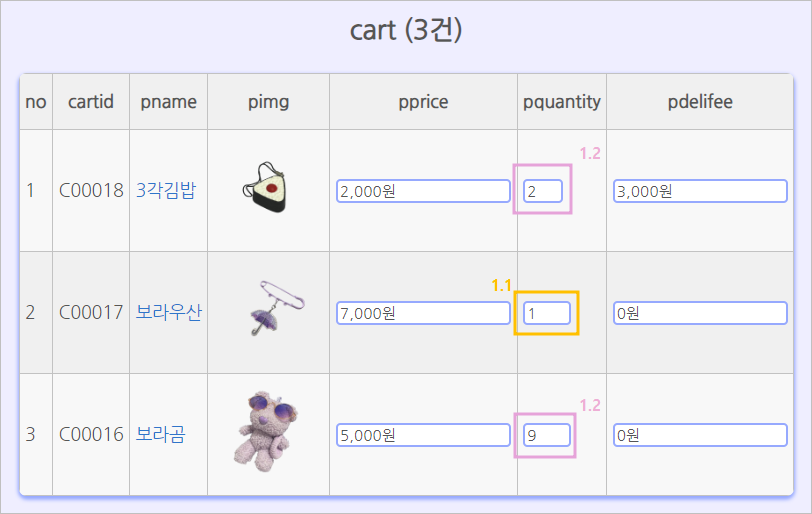
Task: Click the 5,000원 price field
Action: click(x=423, y=435)
